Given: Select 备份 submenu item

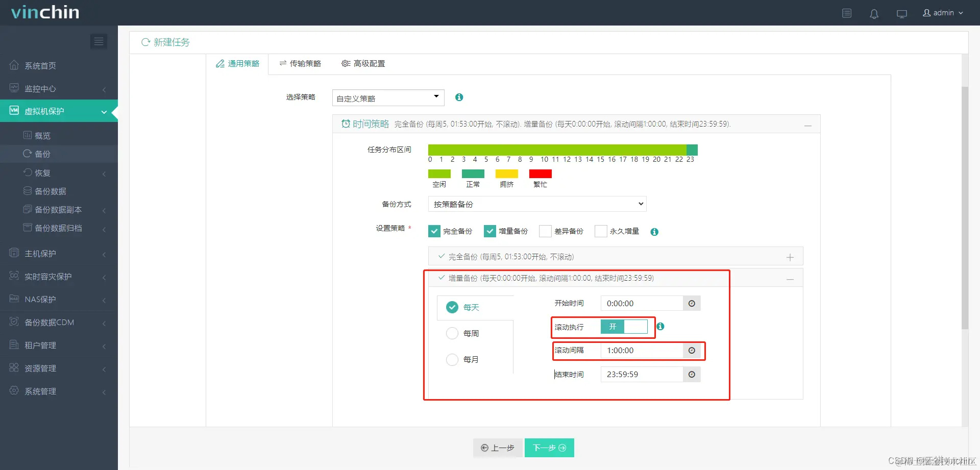Looking at the screenshot, I should pyautogui.click(x=59, y=154).
